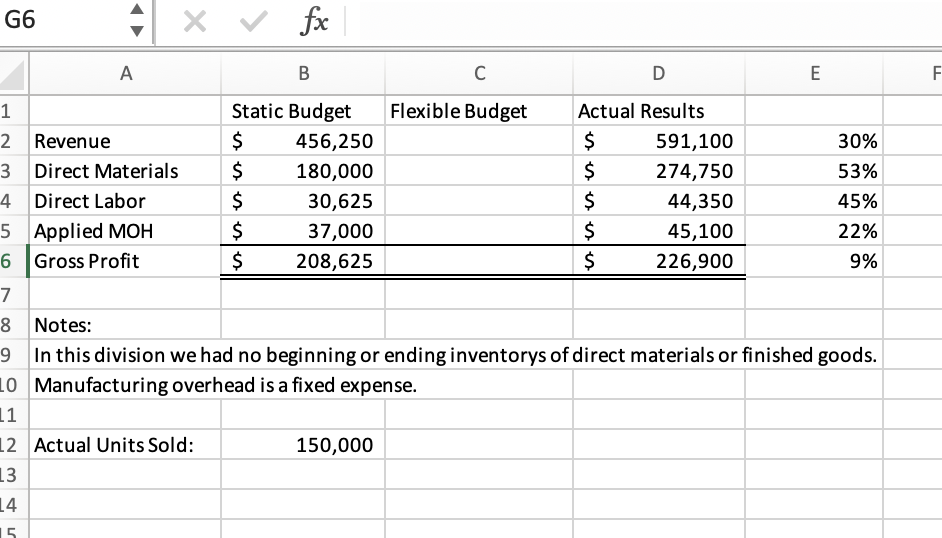Click static gross profit 208,625
This screenshot has height=538, width=942.
pos(303,261)
